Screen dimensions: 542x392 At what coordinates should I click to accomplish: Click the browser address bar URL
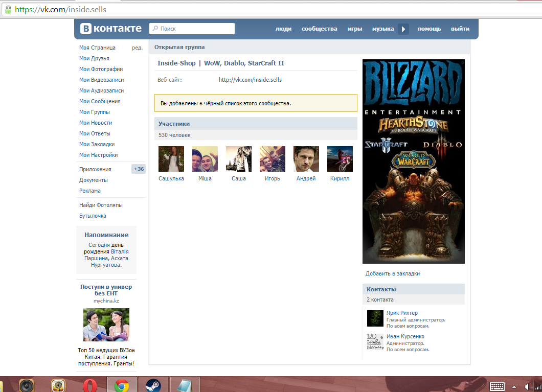(60, 10)
